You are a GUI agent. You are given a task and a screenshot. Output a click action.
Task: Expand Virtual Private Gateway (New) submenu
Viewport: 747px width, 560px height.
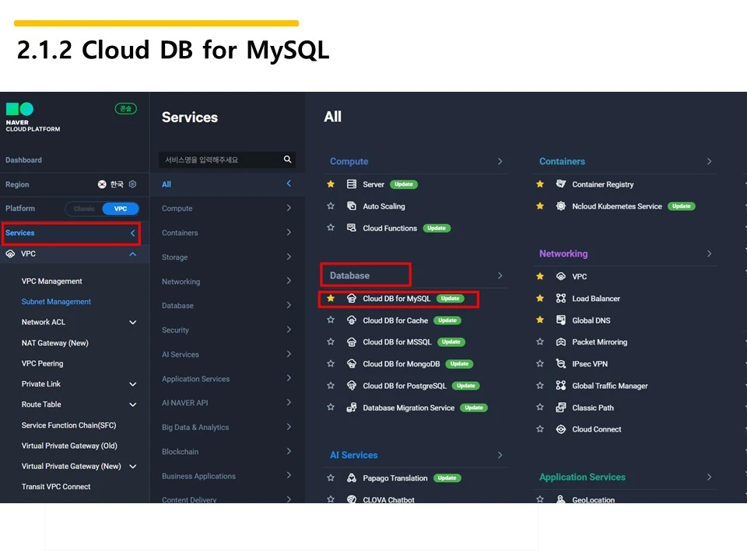tap(133, 466)
